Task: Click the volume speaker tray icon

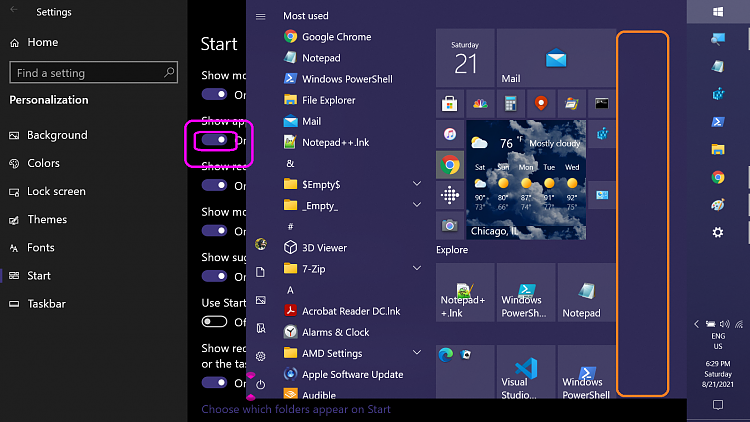Action: tap(725, 324)
